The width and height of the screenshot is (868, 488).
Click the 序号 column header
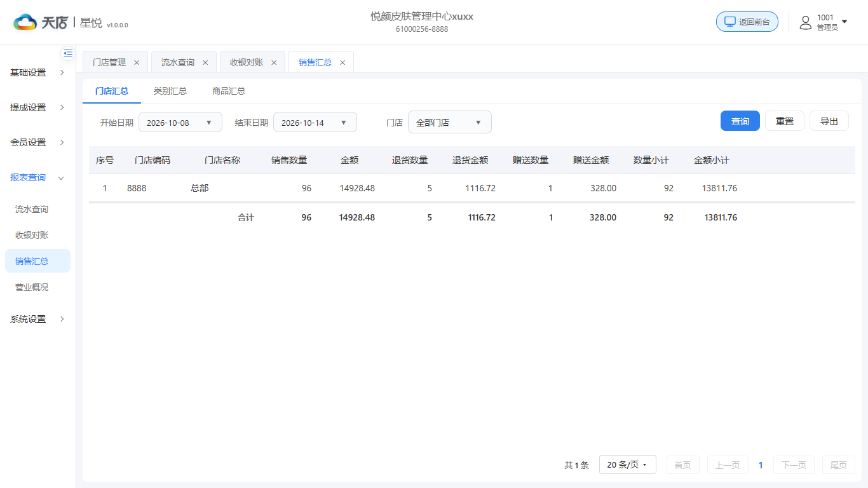coord(105,160)
